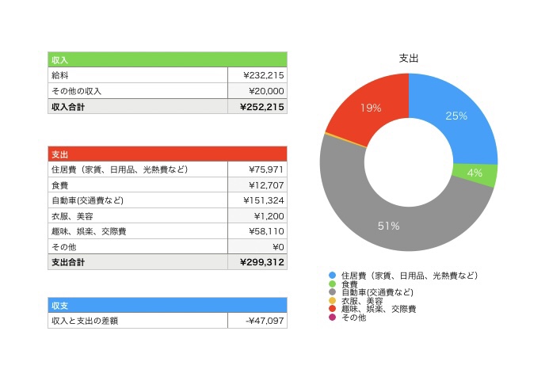Select the ¥75,971 housing cost cell

pos(257,169)
